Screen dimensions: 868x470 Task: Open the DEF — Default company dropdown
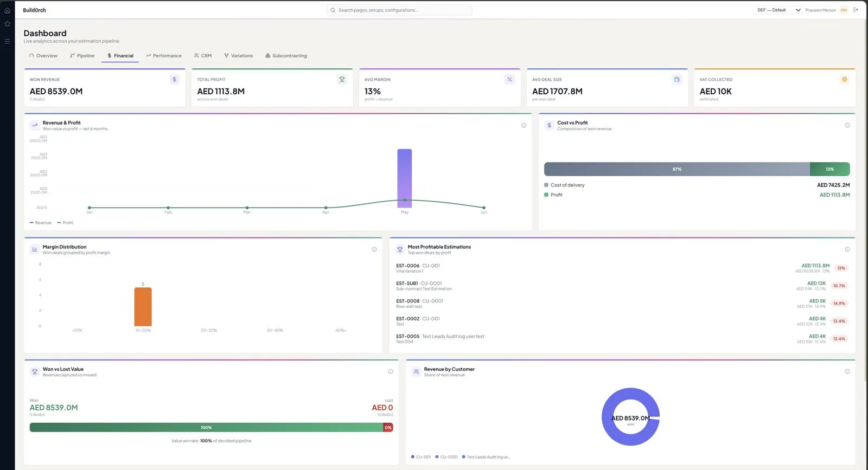[778, 10]
